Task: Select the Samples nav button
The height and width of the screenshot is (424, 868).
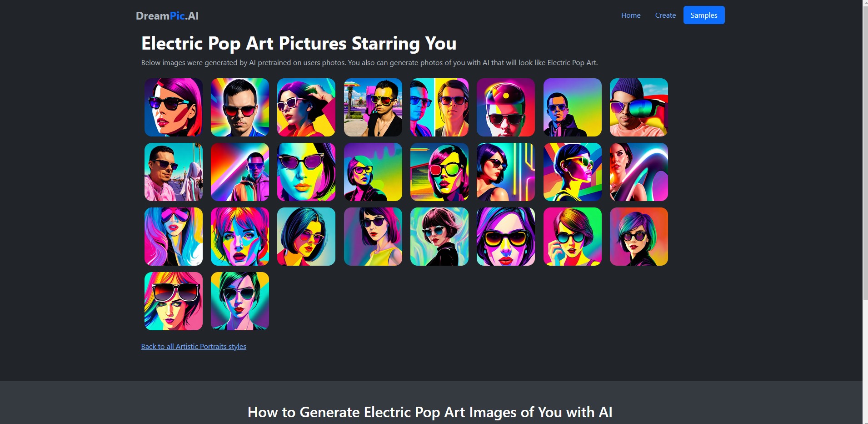Action: tap(704, 15)
